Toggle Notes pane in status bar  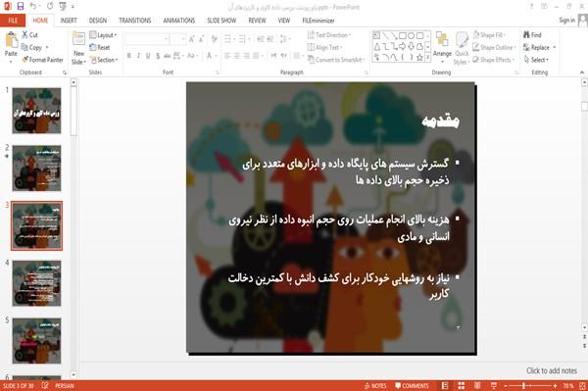[375, 386]
